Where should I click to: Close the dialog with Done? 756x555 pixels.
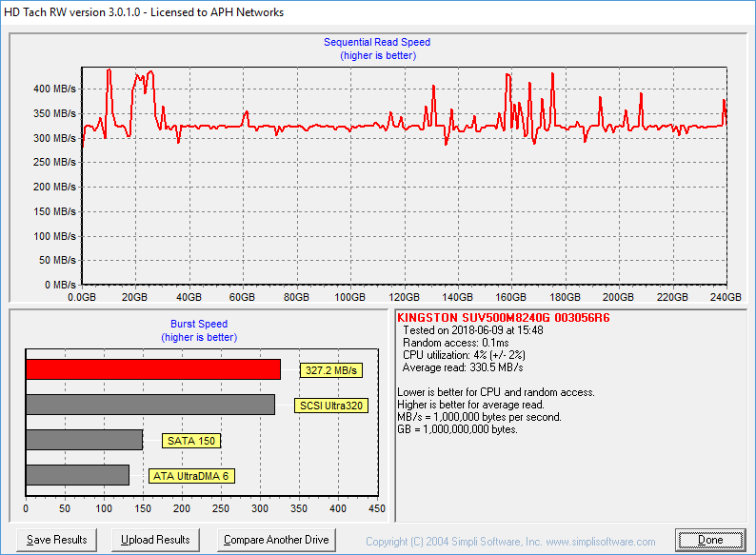(x=709, y=540)
